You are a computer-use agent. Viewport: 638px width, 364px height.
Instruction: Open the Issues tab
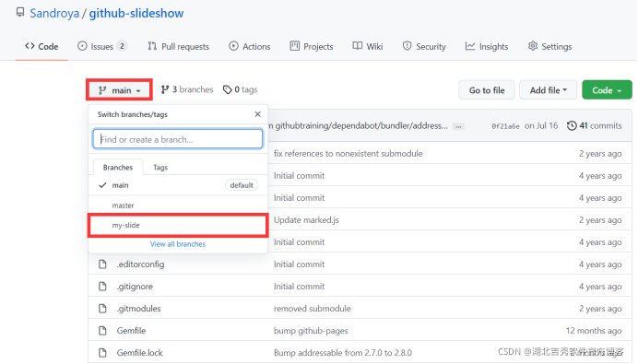coord(101,46)
